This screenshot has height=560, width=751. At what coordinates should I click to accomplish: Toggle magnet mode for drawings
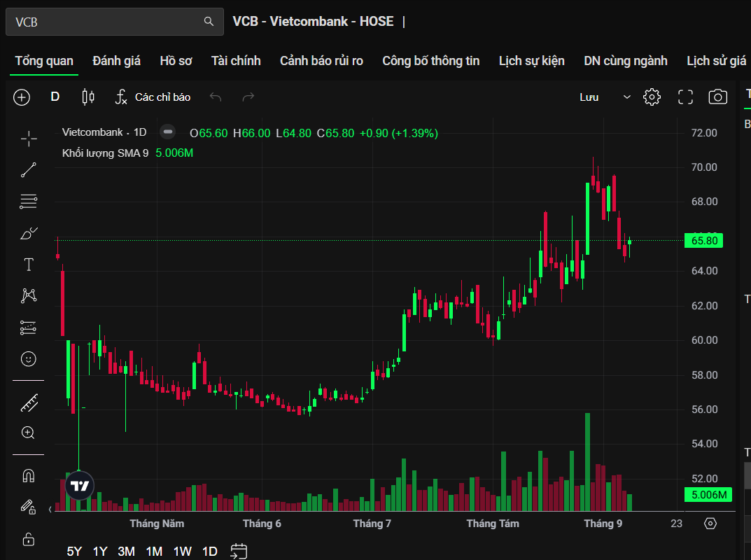click(29, 476)
